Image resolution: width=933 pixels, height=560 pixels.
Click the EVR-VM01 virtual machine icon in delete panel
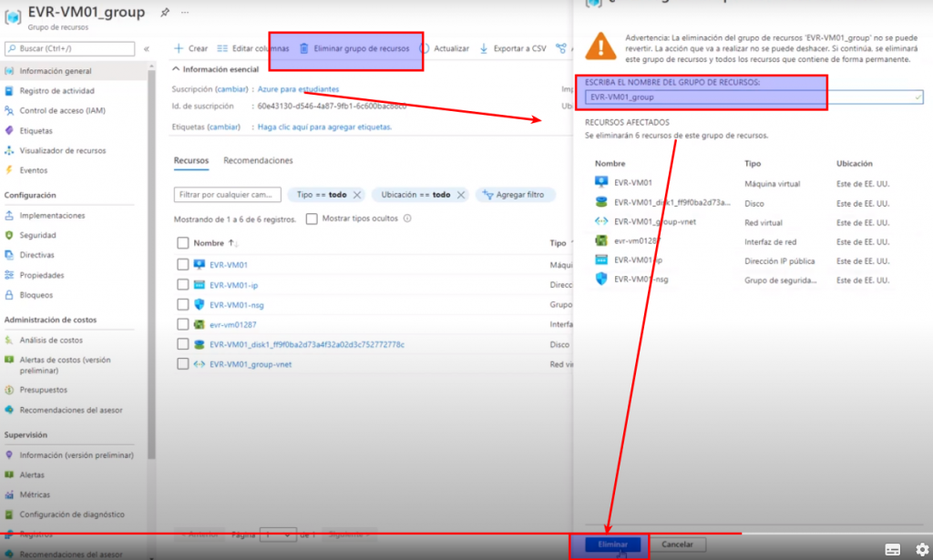[x=601, y=182]
